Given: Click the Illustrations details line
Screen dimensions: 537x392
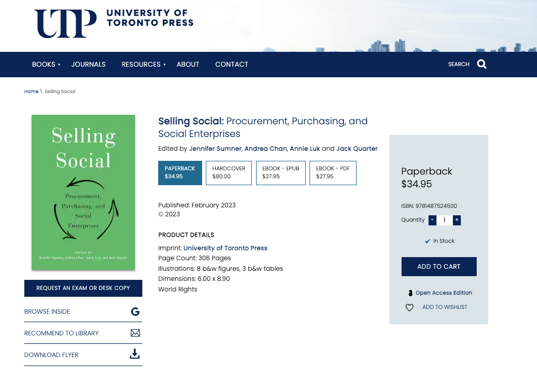Looking at the screenshot, I should click(221, 268).
